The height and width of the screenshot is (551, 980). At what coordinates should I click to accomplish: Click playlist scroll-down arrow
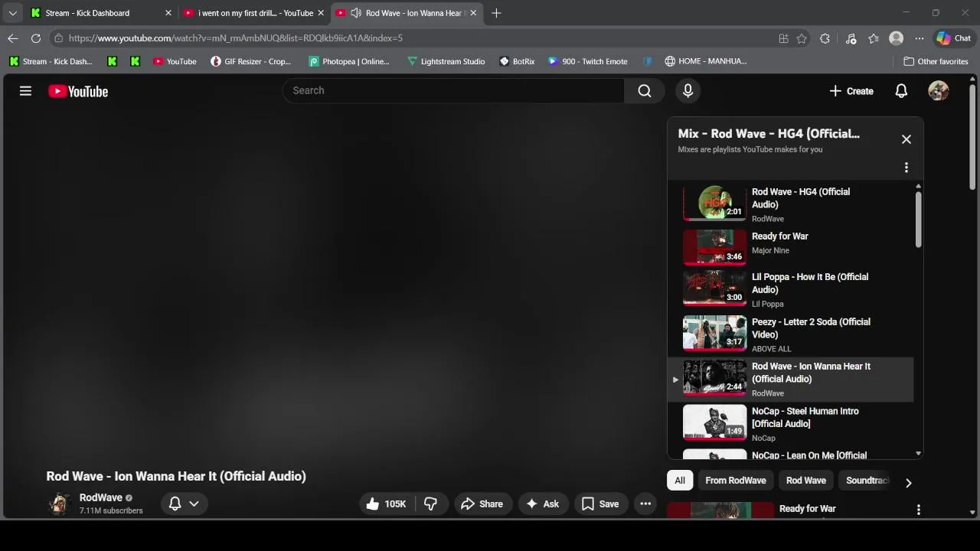click(x=918, y=454)
